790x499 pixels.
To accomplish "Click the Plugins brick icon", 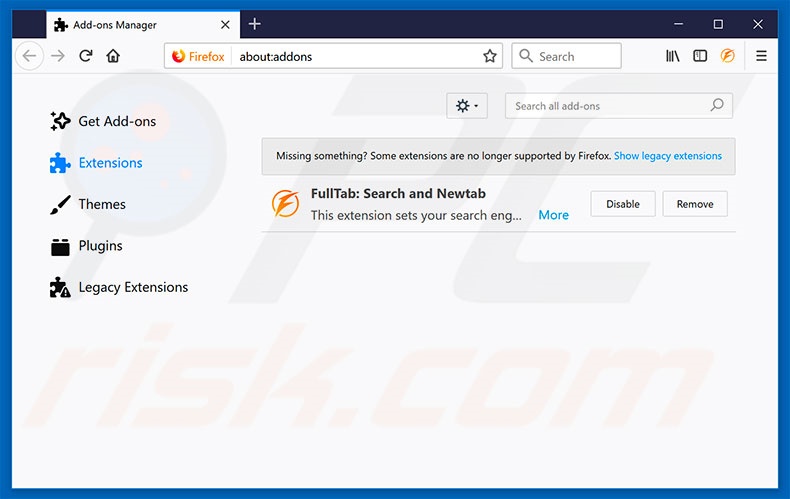I will click(60, 246).
